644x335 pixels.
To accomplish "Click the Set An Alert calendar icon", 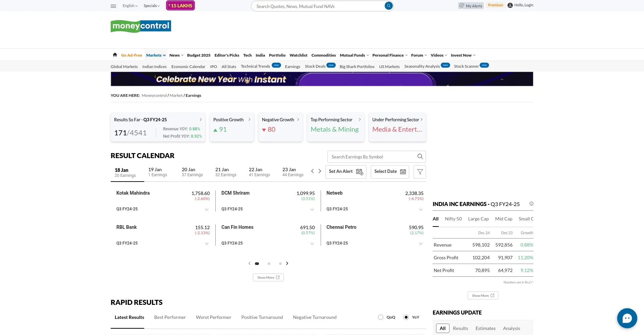I will click(360, 172).
